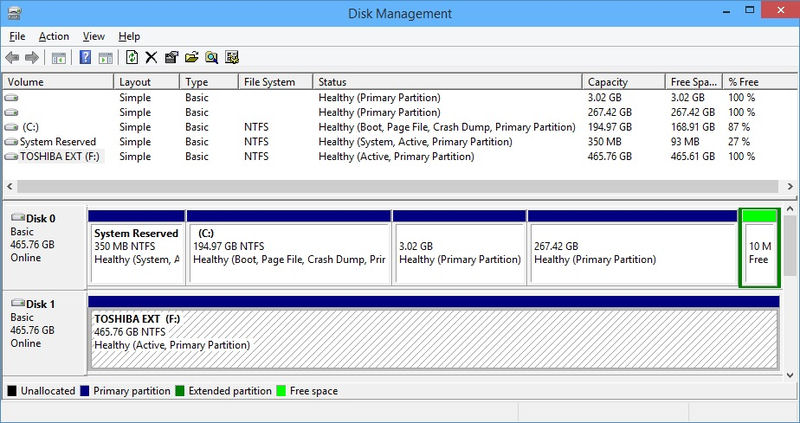Click the volume list horizontal scrollbar bar
Viewport: 800px width, 423px height.
coord(398,186)
